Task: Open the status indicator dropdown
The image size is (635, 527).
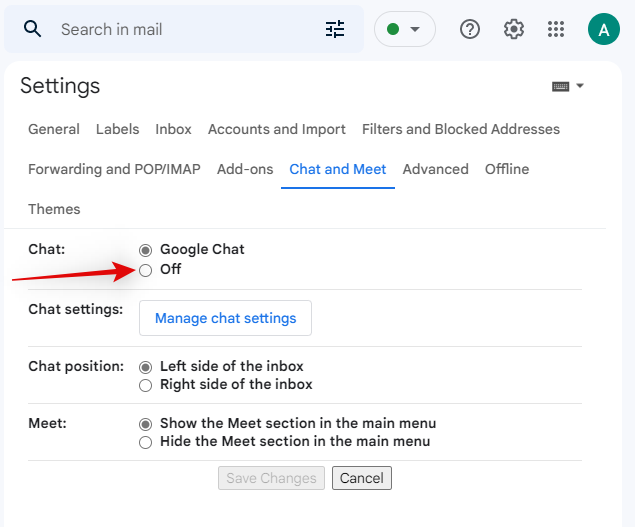Action: pos(404,29)
